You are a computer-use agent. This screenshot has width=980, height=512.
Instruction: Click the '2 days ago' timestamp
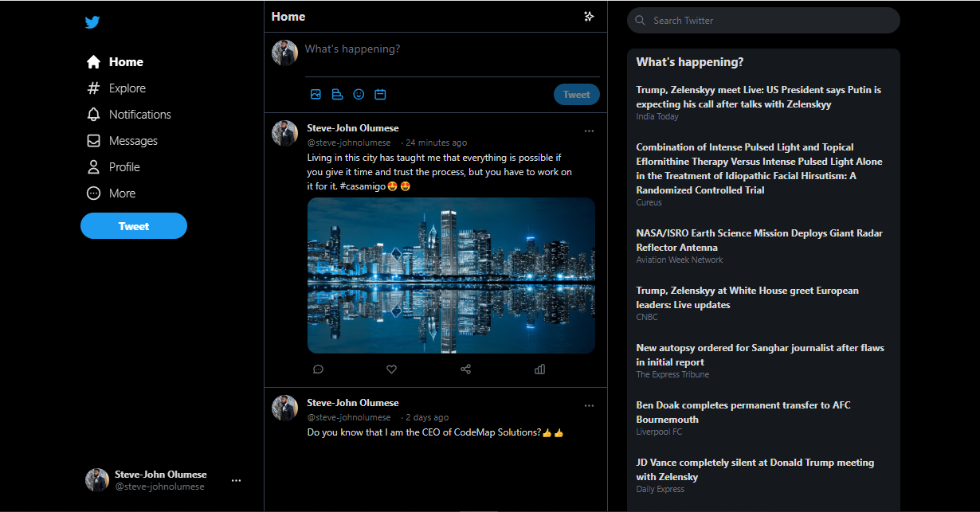point(427,417)
